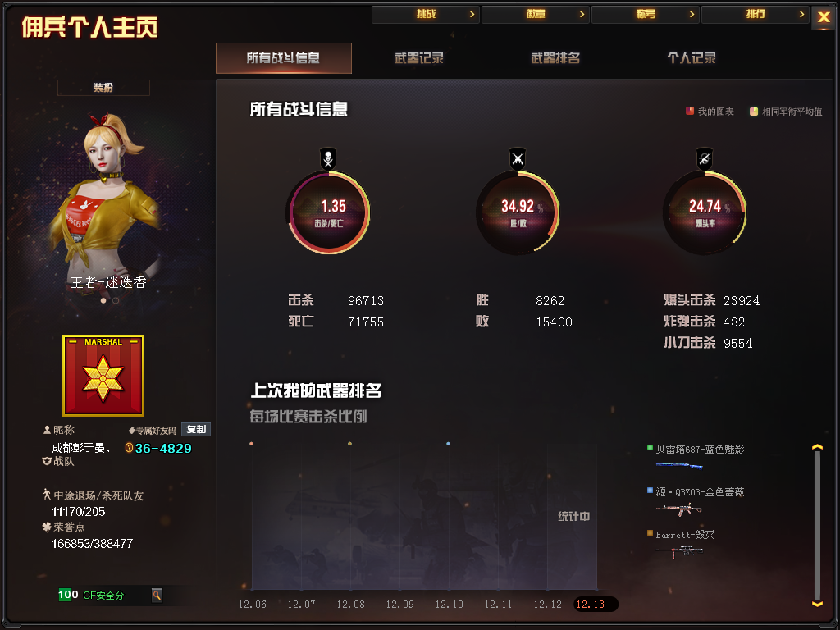Switch to the 武器记录 tab
Screen dimensions: 840x630
[419, 58]
